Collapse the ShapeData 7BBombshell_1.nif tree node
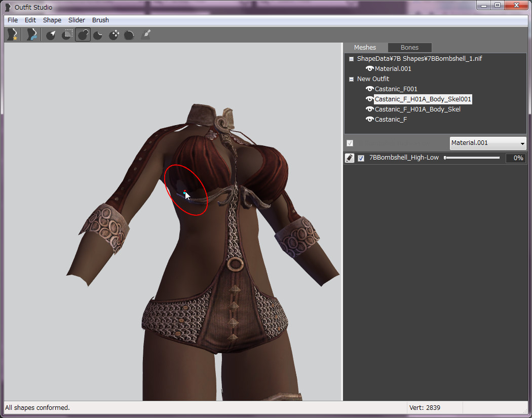This screenshot has width=532, height=418. pyautogui.click(x=351, y=59)
